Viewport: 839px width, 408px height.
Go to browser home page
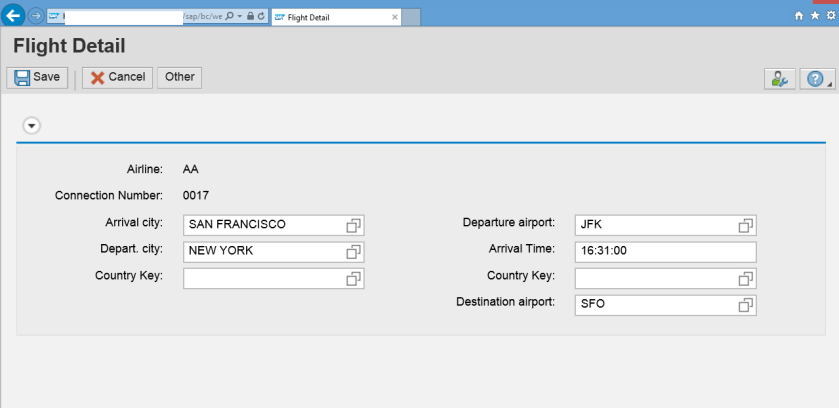tap(798, 17)
